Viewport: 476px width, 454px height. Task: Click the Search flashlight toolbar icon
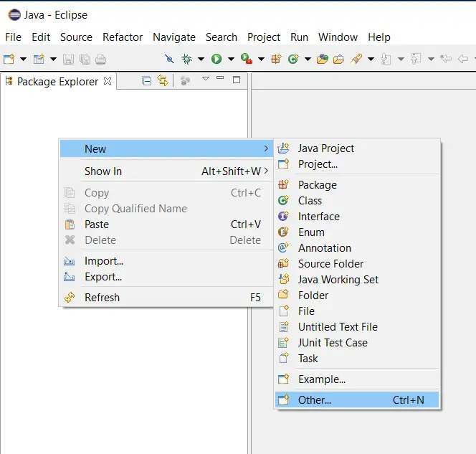356,59
